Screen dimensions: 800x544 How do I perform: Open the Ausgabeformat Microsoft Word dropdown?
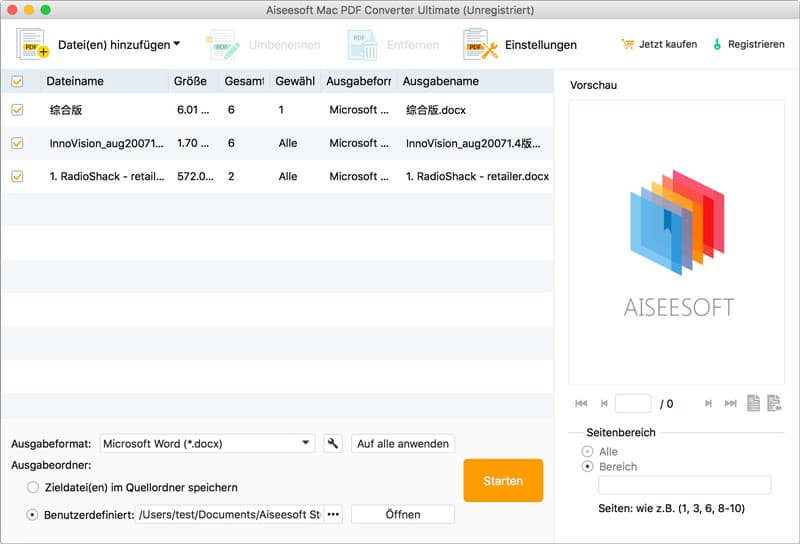pyautogui.click(x=207, y=443)
